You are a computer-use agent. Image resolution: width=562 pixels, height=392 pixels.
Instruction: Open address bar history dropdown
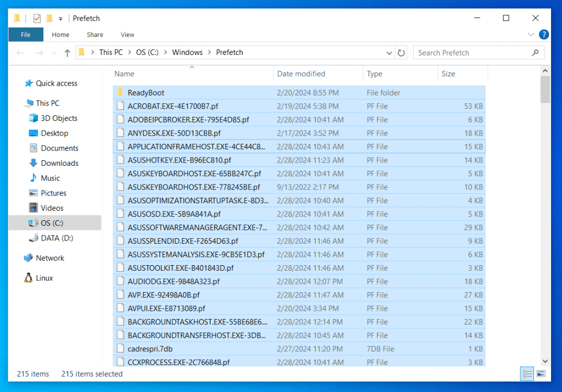point(389,53)
